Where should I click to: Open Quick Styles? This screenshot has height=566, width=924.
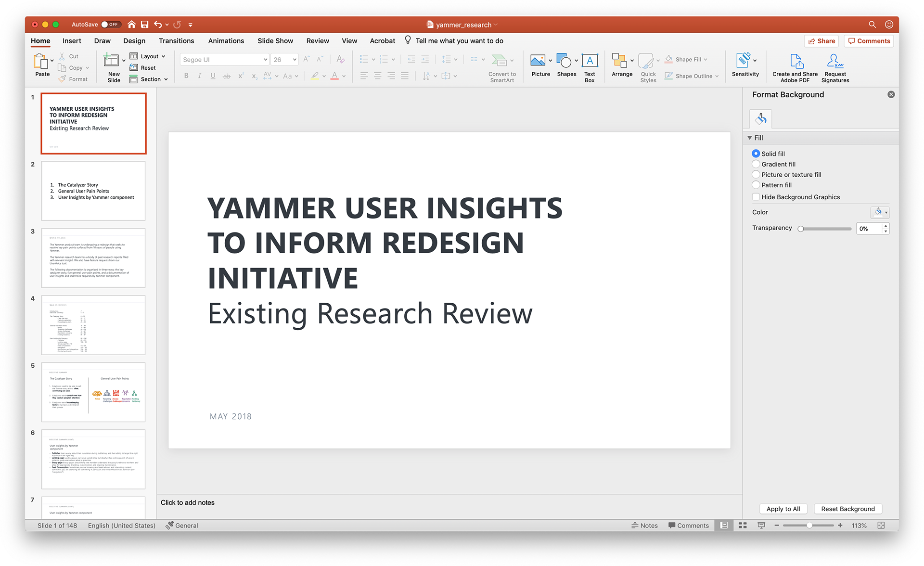click(648, 68)
